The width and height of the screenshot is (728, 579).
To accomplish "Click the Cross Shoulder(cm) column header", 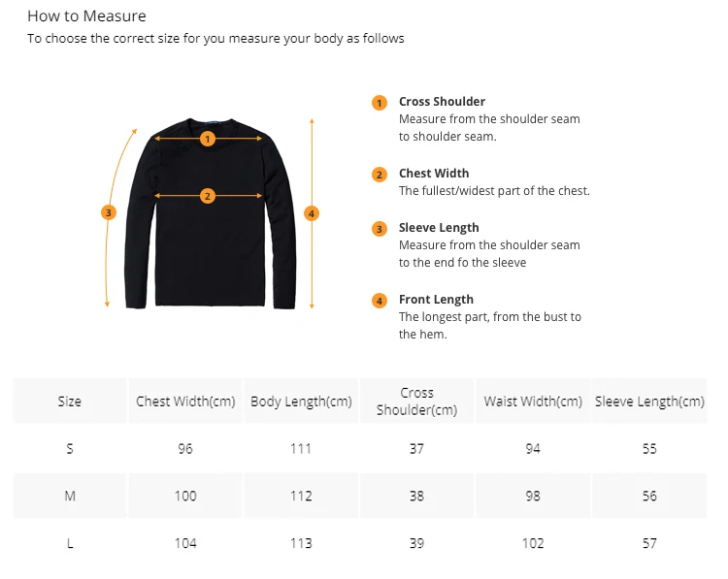I will (417, 402).
